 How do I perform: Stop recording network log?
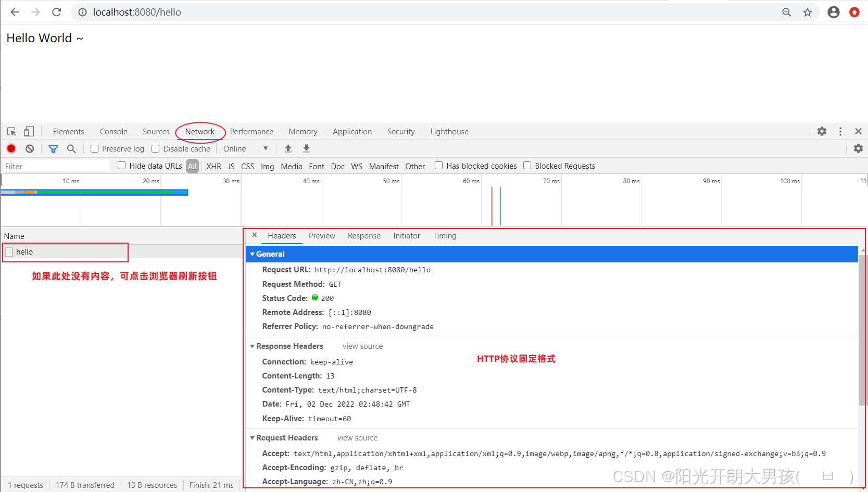[11, 148]
